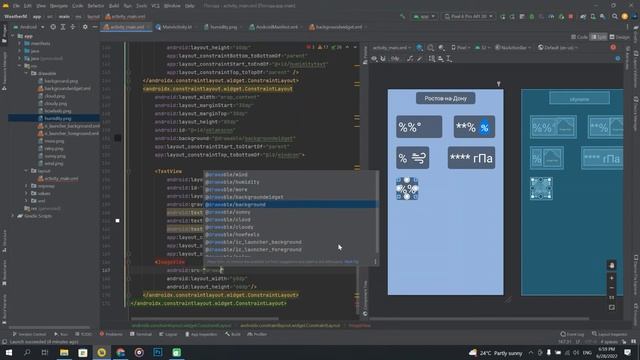Toggle the autoconnect magnet icon
This screenshot has width=640, height=360.
383,59
